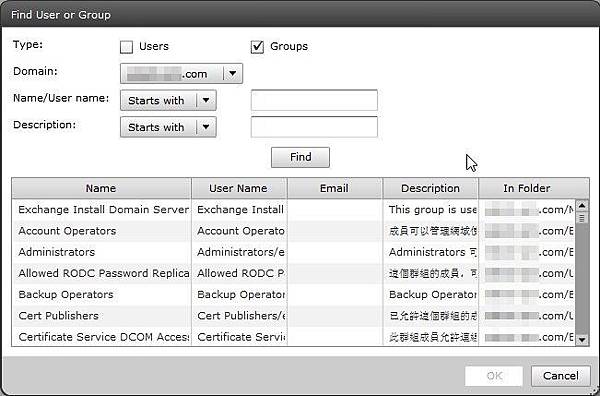Sort by the Email column header

334,188
